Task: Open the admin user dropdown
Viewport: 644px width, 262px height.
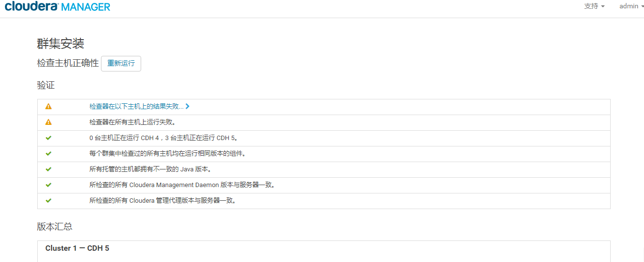Action: (631, 6)
